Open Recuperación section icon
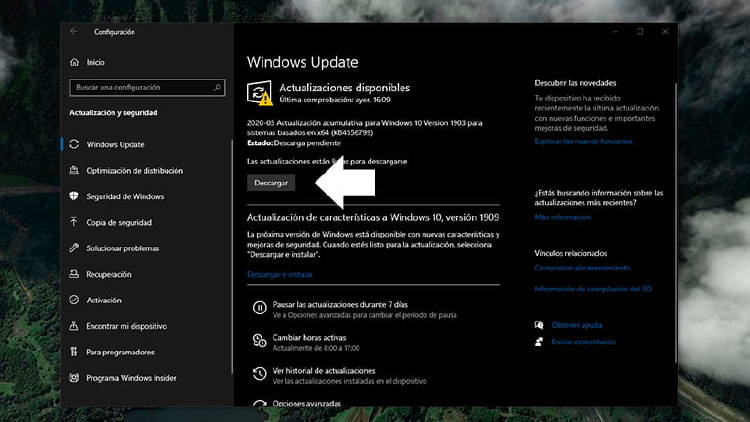The height and width of the screenshot is (422, 750). click(75, 274)
